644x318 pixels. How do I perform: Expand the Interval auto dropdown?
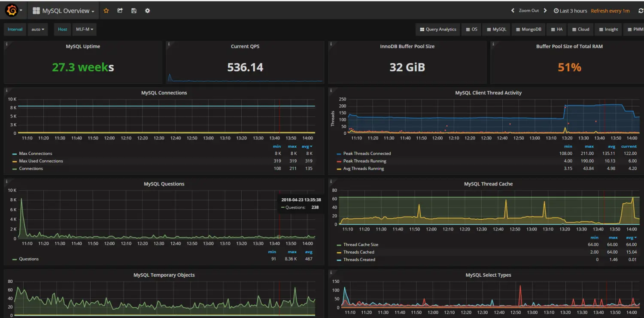pyautogui.click(x=38, y=29)
